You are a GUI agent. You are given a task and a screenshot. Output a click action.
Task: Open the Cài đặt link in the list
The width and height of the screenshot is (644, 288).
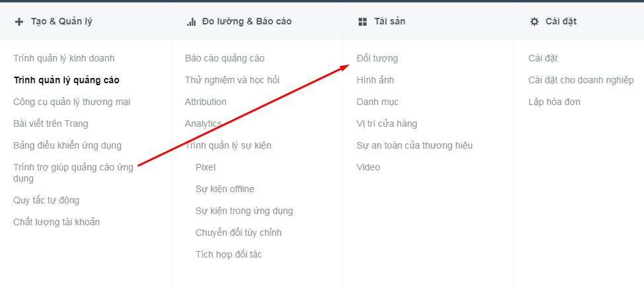(543, 58)
